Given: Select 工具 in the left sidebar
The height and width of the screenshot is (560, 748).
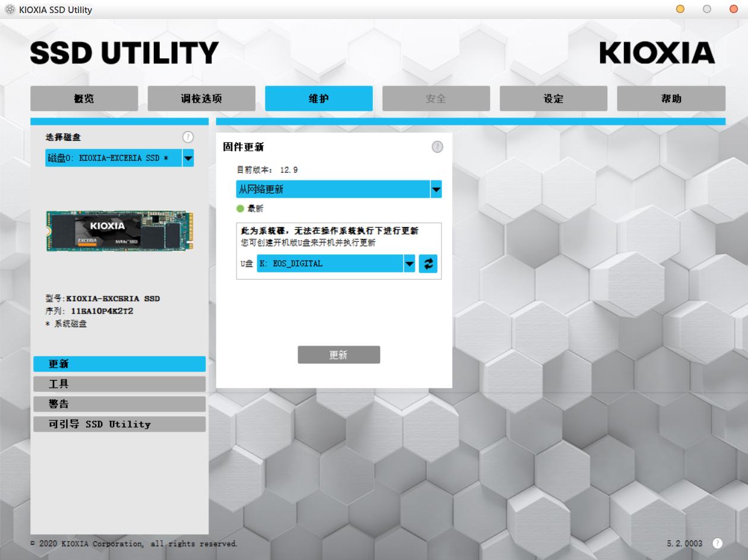Looking at the screenshot, I should pyautogui.click(x=119, y=384).
